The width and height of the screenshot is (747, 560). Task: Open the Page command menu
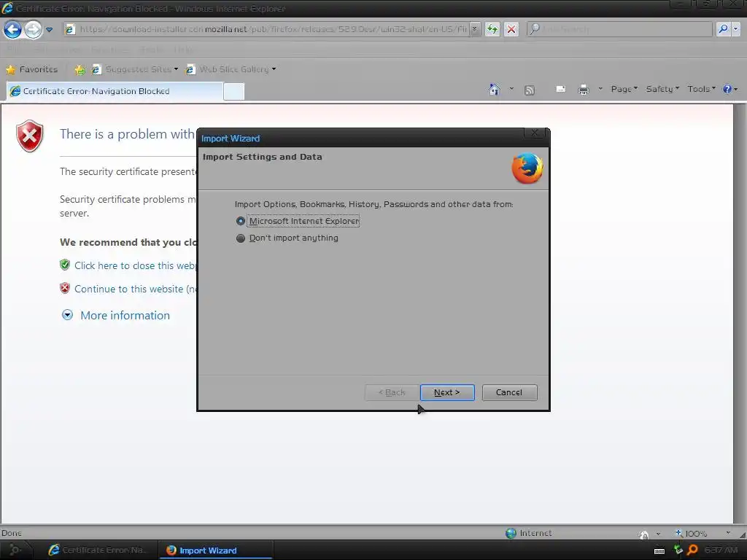point(624,89)
